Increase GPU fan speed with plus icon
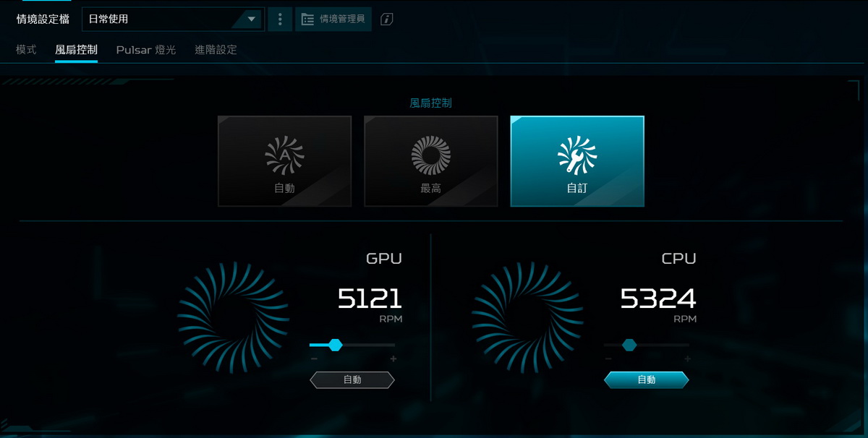Image resolution: width=868 pixels, height=438 pixels. coord(393,359)
